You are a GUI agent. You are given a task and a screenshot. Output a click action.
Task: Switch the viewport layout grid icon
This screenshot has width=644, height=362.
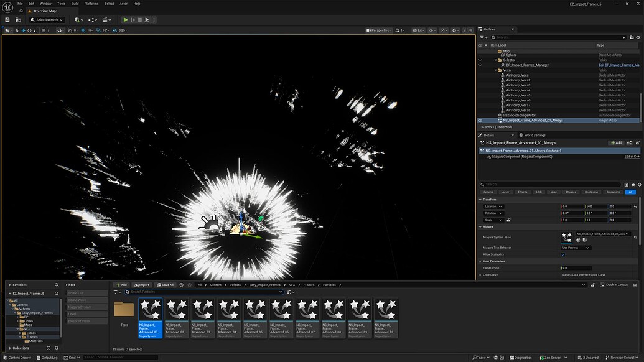[470, 30]
